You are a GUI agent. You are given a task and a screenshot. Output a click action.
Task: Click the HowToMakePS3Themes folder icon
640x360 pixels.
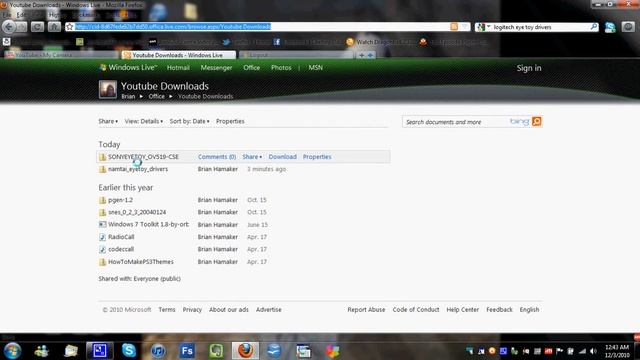pyautogui.click(x=102, y=262)
